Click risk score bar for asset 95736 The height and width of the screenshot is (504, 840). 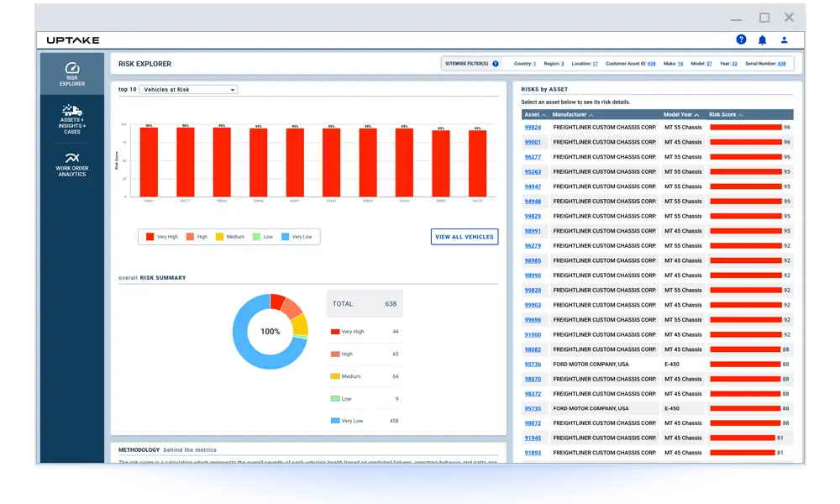click(745, 365)
